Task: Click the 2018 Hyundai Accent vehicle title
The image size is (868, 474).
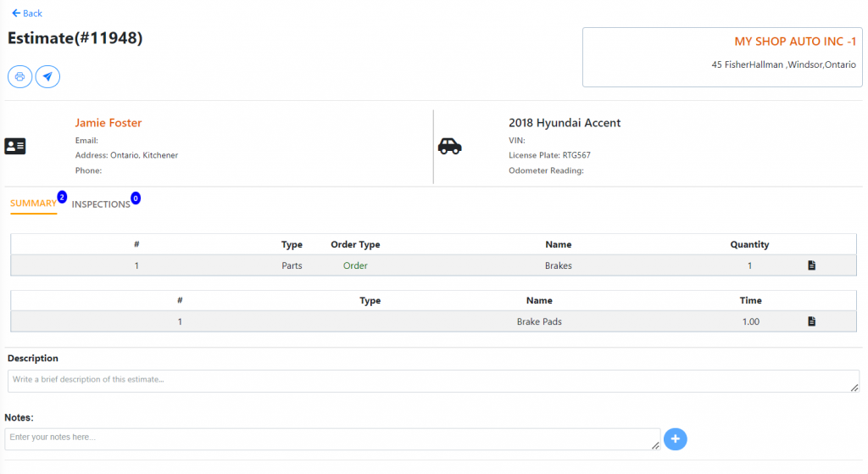Action: click(565, 123)
